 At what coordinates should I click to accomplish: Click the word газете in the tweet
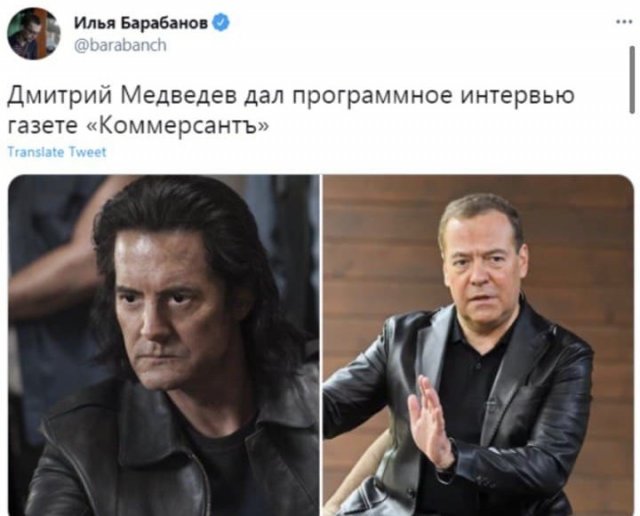42,127
